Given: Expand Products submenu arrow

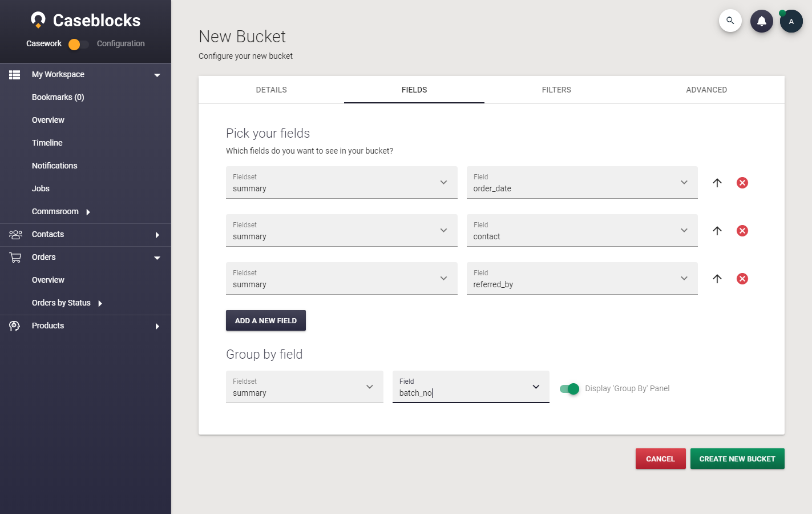Looking at the screenshot, I should (x=157, y=326).
